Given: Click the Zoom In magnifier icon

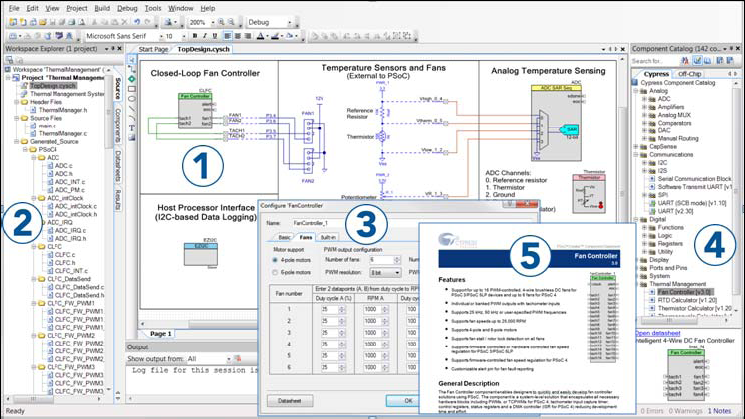Looking at the screenshot, I should [221, 22].
